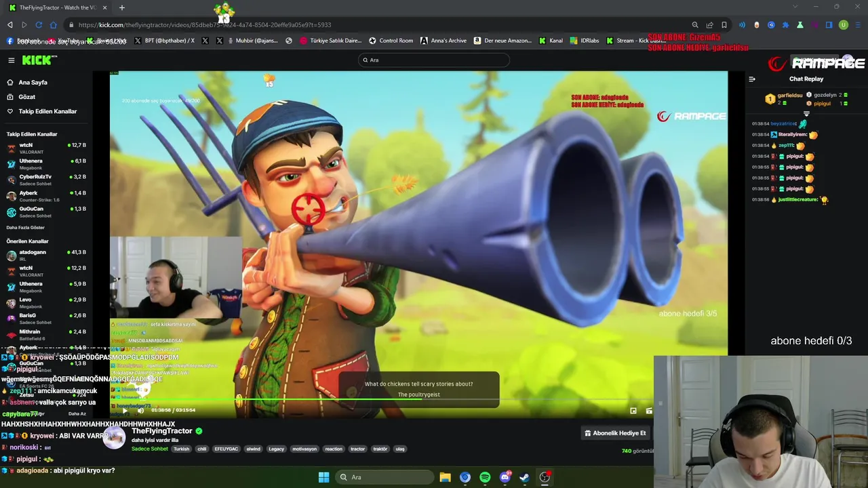The image size is (868, 488).
Task: Open Ayberk channel in followed list
Action: click(x=46, y=196)
